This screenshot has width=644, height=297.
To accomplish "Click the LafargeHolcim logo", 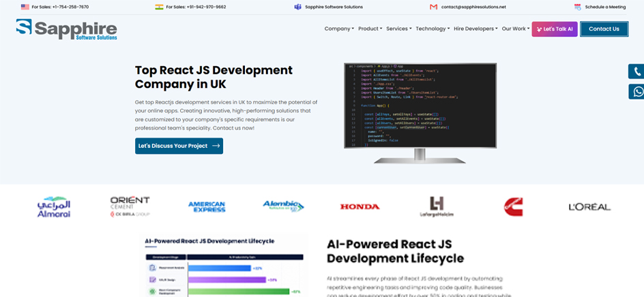I will click(x=437, y=207).
